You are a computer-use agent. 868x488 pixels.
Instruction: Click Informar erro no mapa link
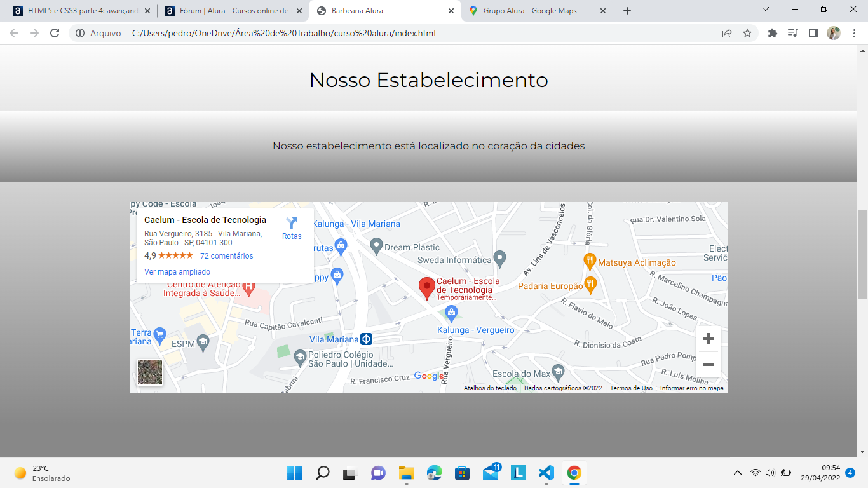[692, 388]
